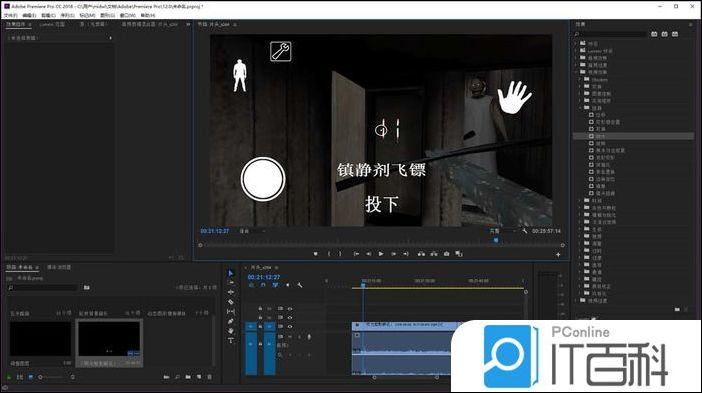Select the Ripple Edit tool

(231, 292)
